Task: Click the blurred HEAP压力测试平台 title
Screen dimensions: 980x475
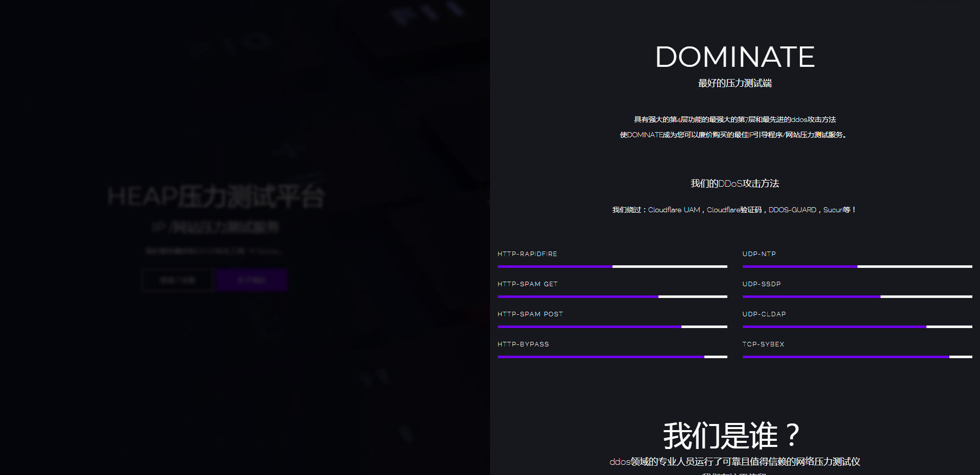Action: click(216, 196)
